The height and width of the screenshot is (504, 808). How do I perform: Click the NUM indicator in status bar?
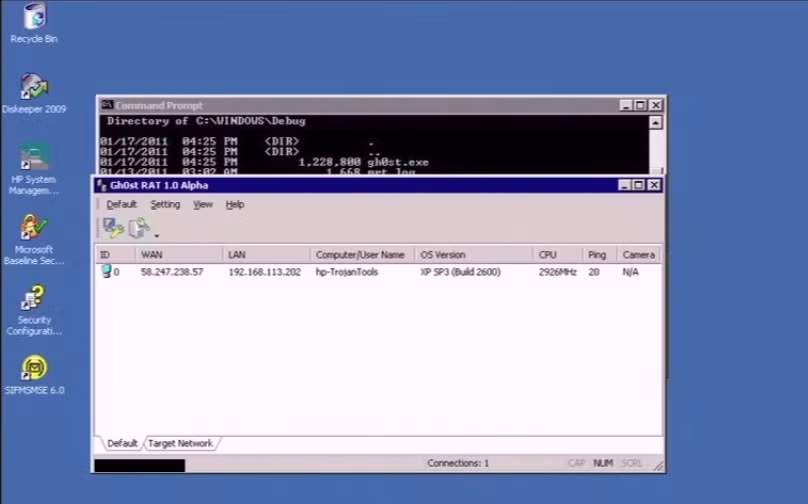pos(603,463)
